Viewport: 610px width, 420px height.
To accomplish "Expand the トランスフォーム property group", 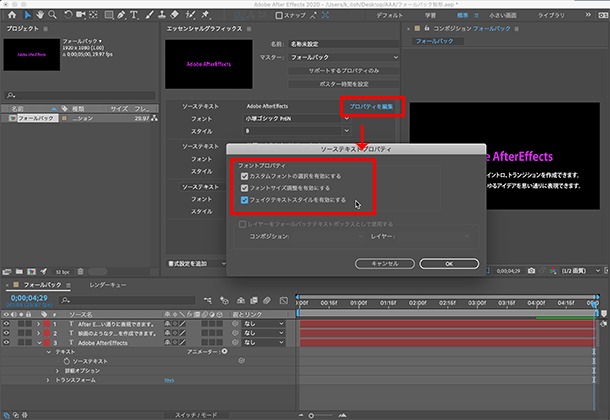I will point(48,380).
